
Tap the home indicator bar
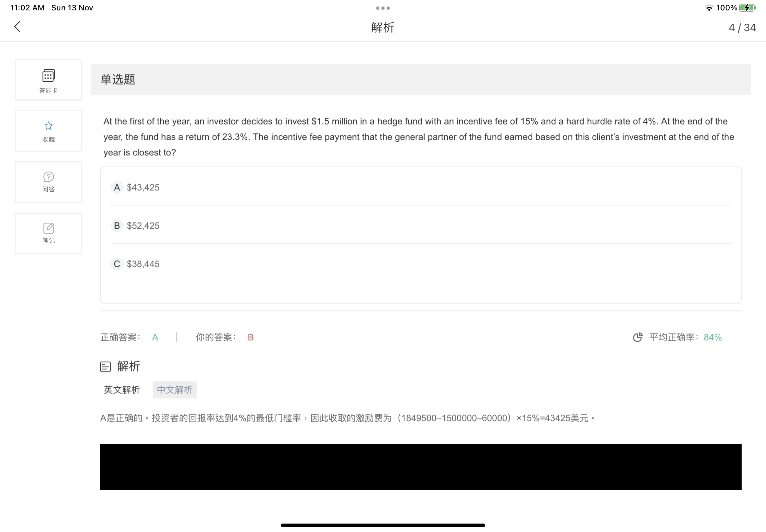coord(383,525)
